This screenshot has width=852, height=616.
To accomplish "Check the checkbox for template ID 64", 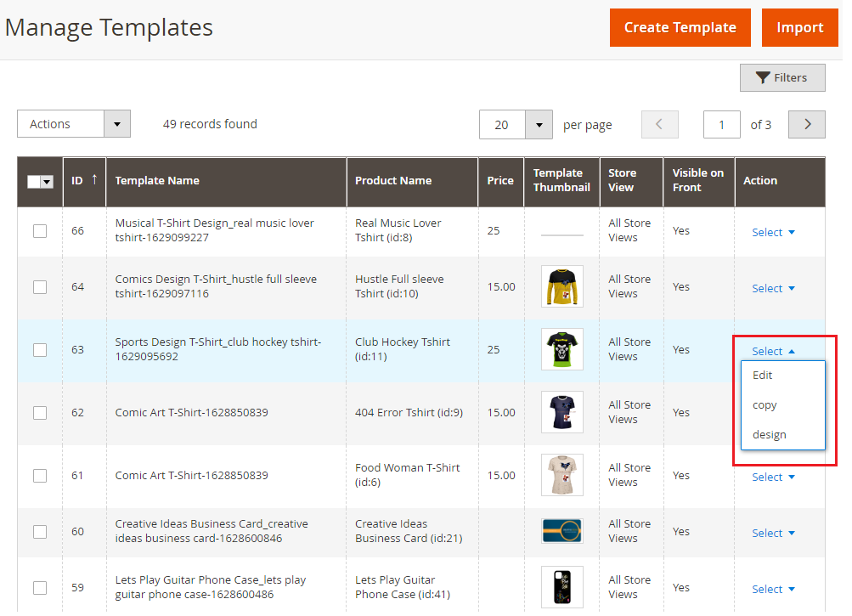I will pyautogui.click(x=39, y=286).
